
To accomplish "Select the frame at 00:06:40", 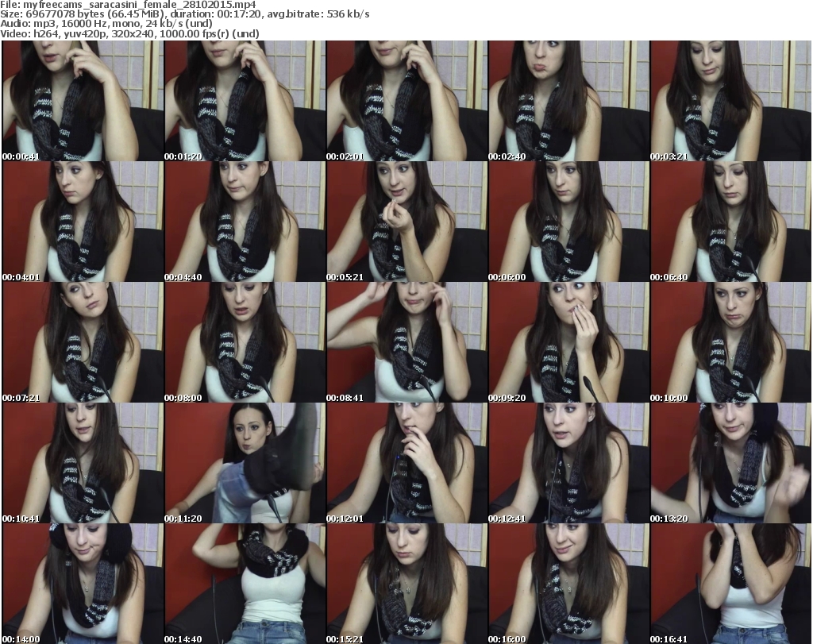I will pyautogui.click(x=730, y=222).
